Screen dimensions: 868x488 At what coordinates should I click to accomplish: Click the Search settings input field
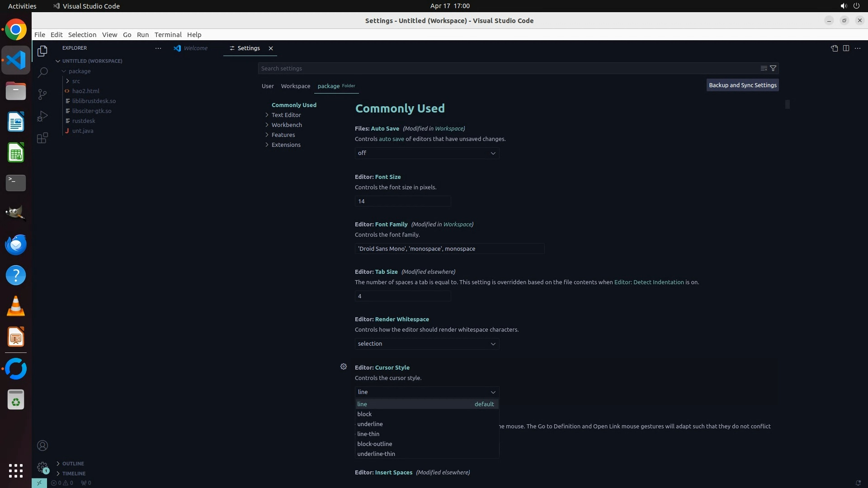click(506, 68)
